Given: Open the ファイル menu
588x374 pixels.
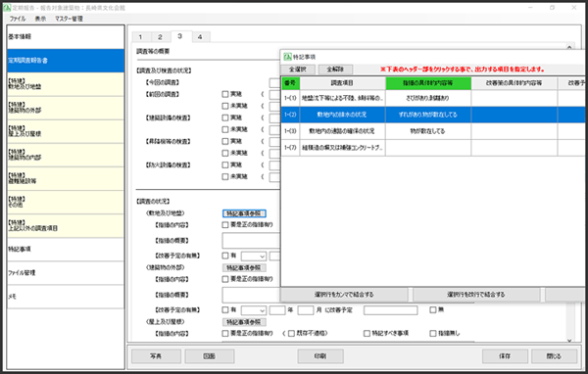Looking at the screenshot, I should [x=18, y=19].
